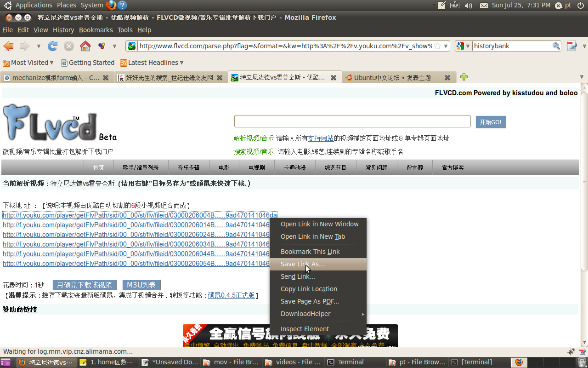Image resolution: width=588 pixels, height=368 pixels.
Task: Expand the dropdown next to the colorful icon
Action: point(114,46)
